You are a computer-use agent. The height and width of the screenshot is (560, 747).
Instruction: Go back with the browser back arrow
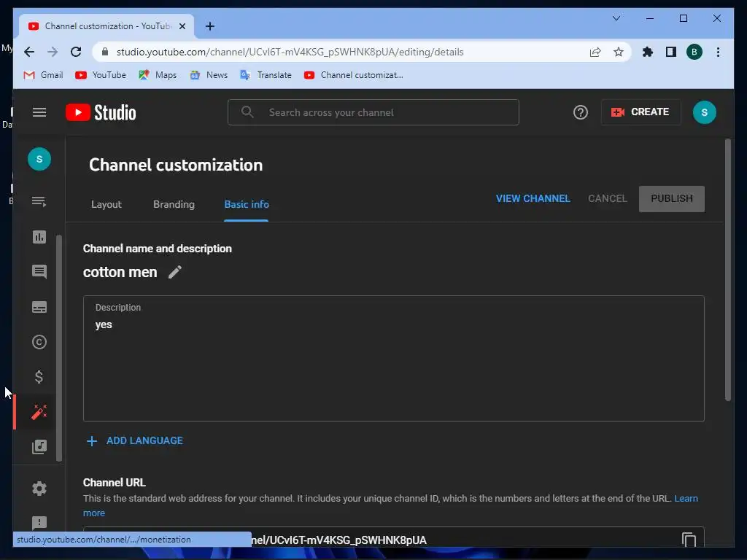tap(29, 52)
